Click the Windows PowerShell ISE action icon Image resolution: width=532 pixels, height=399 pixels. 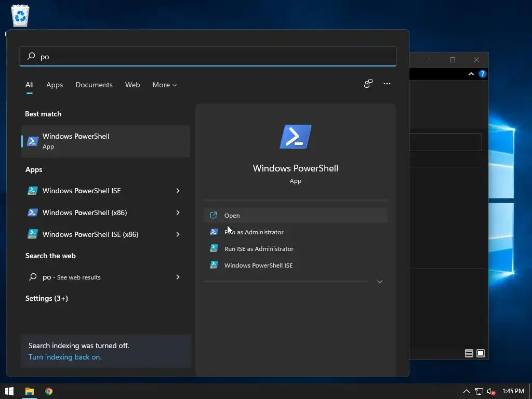(x=214, y=265)
